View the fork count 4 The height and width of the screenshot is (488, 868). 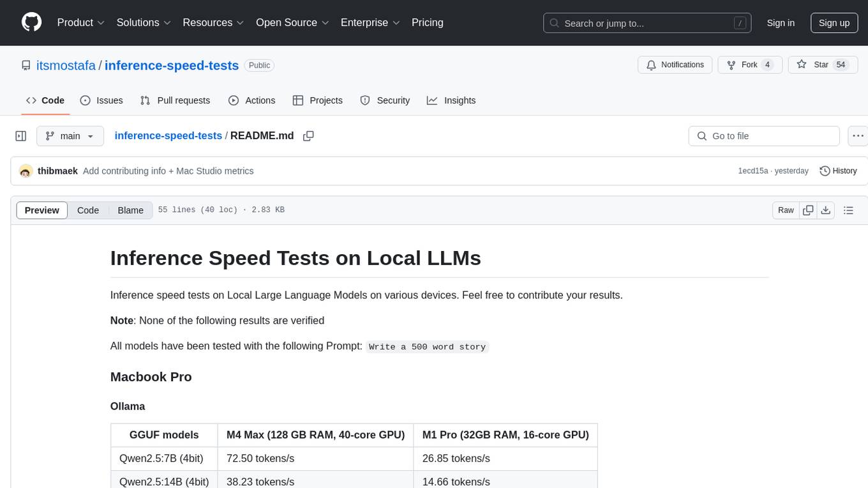point(767,65)
